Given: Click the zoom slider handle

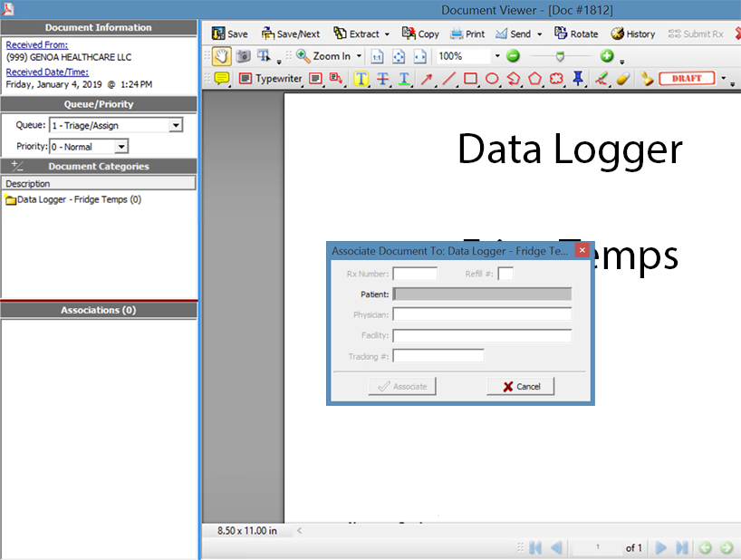Looking at the screenshot, I should pos(560,56).
